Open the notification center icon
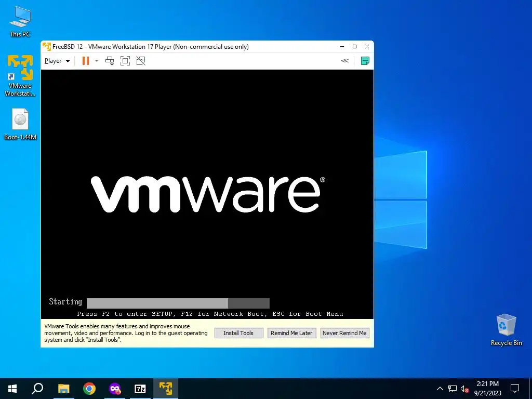This screenshot has height=399, width=532. click(x=515, y=389)
